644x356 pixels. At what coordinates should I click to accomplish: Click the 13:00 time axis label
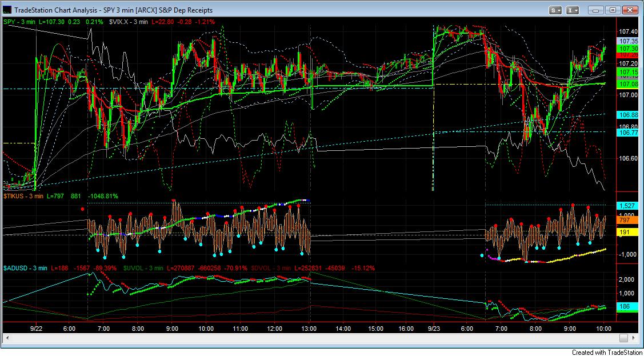click(x=309, y=329)
